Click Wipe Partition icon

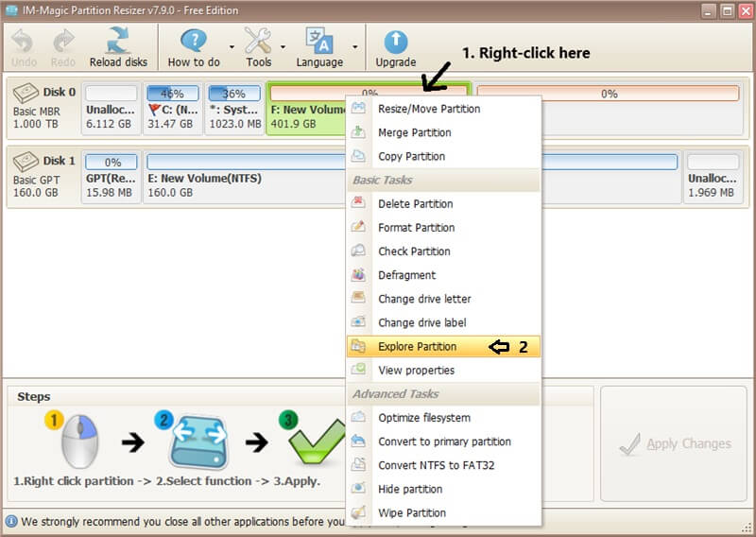tap(358, 511)
